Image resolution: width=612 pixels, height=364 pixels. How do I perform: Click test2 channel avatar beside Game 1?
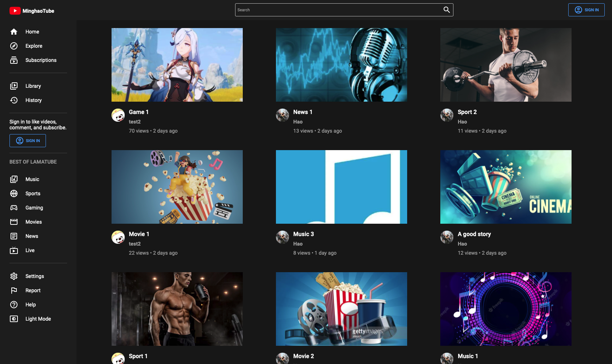[x=118, y=115]
